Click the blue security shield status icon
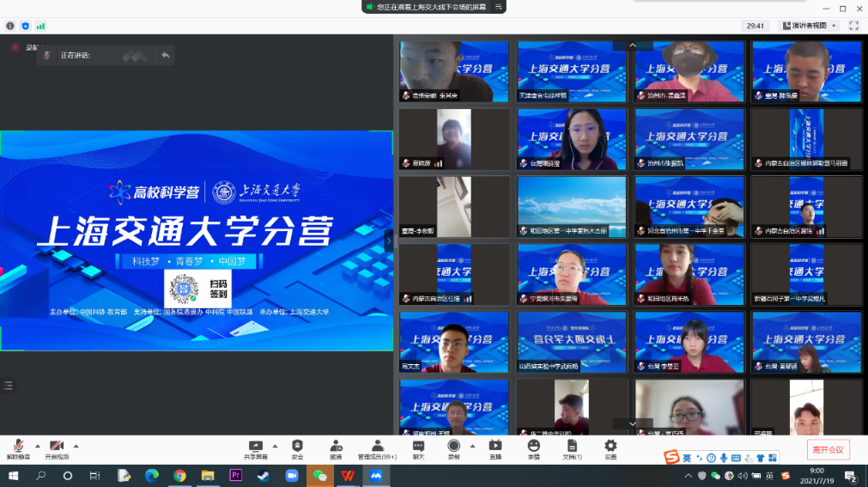 [26, 26]
